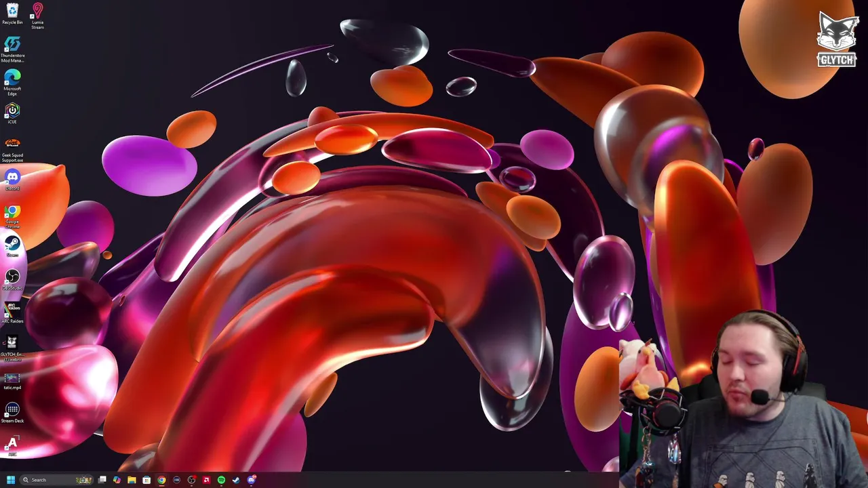Select the Microsoft Edge desktop shortcut
Screen dimensions: 868x488
click(x=12, y=81)
